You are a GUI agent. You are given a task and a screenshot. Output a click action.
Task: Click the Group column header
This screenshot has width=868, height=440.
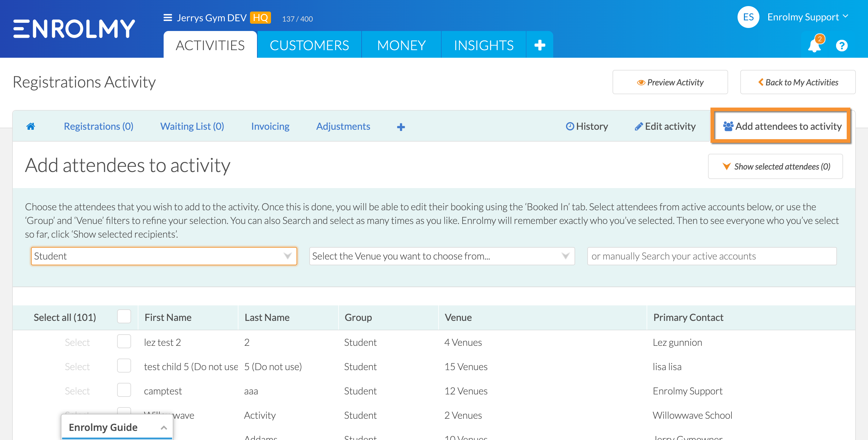358,317
